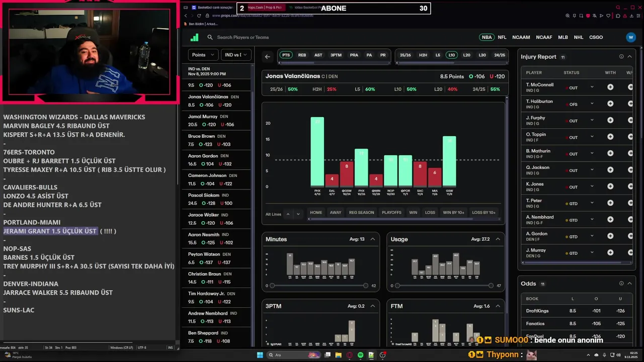Add Q. Jackson to WITH filter
This screenshot has width=644, height=362.
pyautogui.click(x=610, y=170)
